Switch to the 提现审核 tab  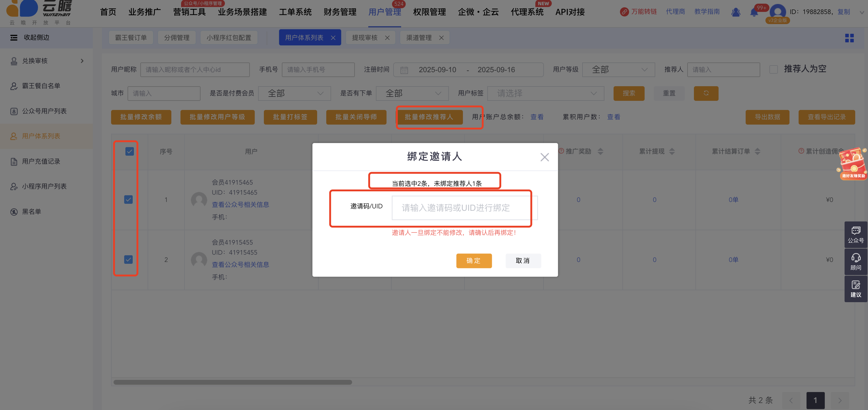point(365,38)
